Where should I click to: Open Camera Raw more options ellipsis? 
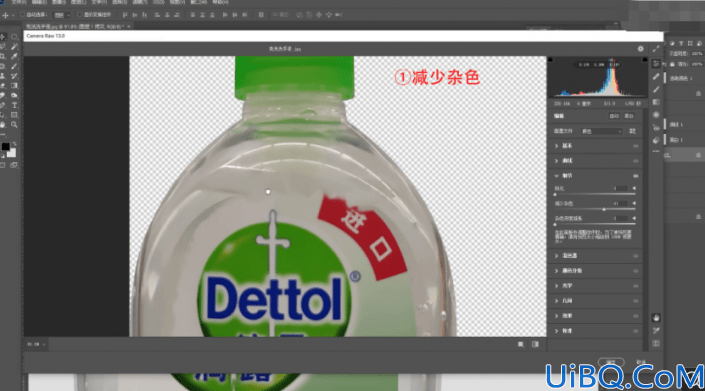[x=656, y=151]
